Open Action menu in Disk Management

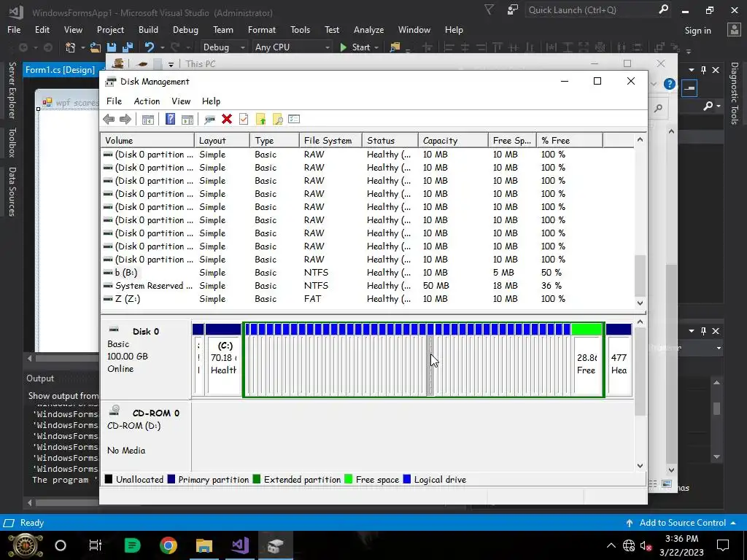(147, 101)
